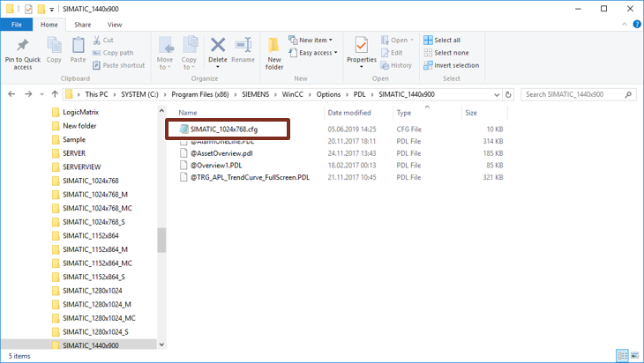Viewport: 644px width, 363px height.
Task: Refresh the current folder view
Action: click(x=508, y=95)
